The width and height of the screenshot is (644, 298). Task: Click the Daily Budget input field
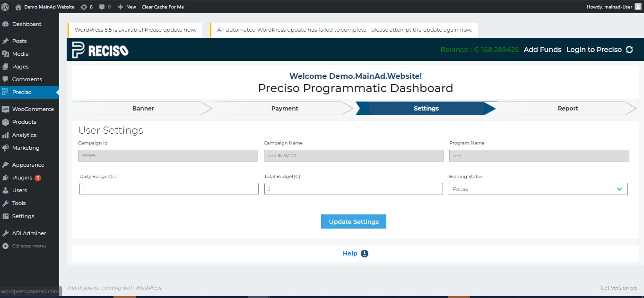(169, 189)
